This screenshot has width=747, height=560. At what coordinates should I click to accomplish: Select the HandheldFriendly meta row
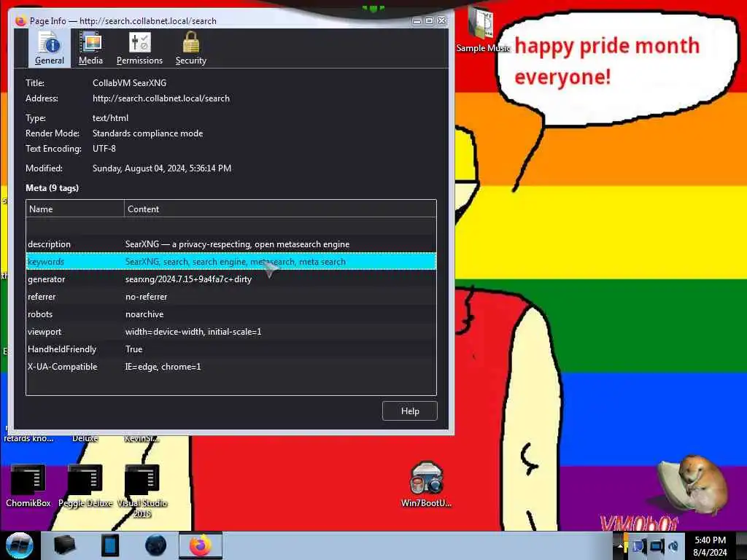point(231,349)
